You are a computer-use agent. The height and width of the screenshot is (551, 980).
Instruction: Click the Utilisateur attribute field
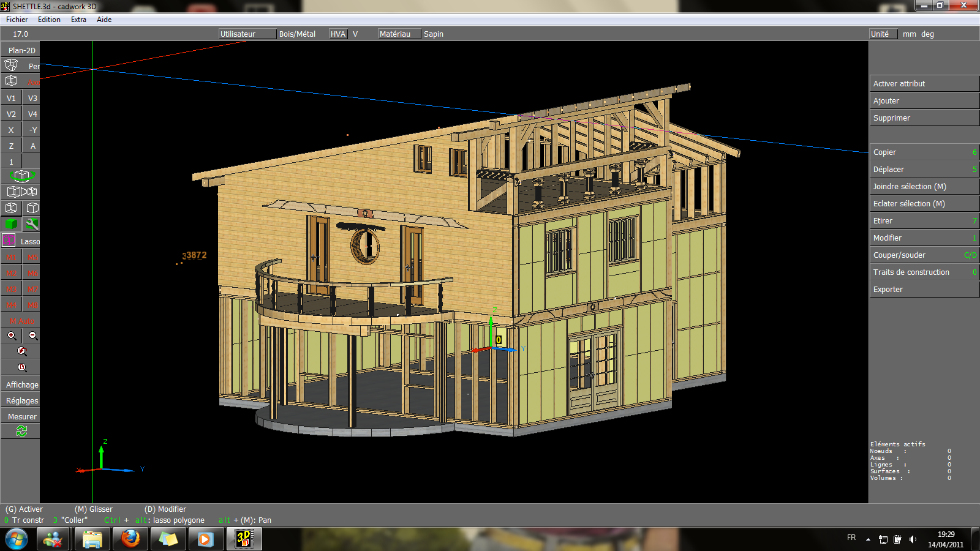tap(247, 34)
